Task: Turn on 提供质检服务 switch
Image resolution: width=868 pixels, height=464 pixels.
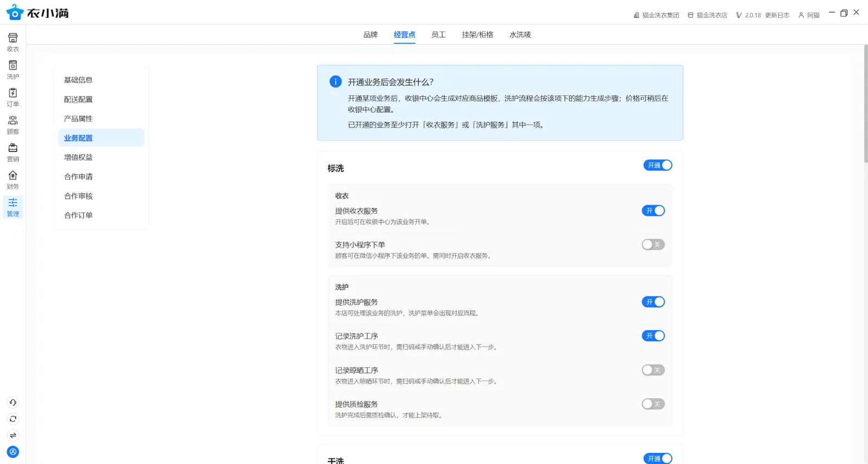Action: point(653,404)
